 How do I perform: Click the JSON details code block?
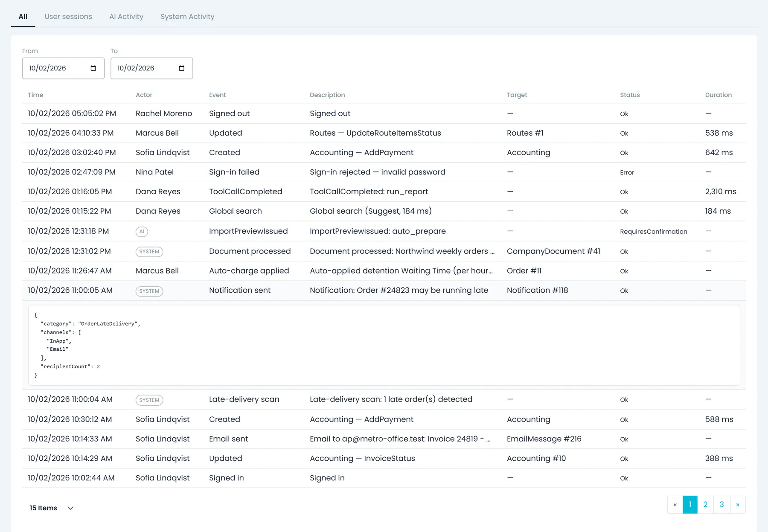pos(384,345)
